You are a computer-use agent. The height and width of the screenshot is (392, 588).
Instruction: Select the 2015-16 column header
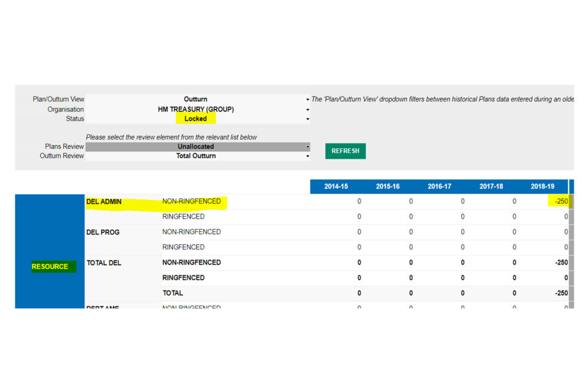[x=388, y=187]
